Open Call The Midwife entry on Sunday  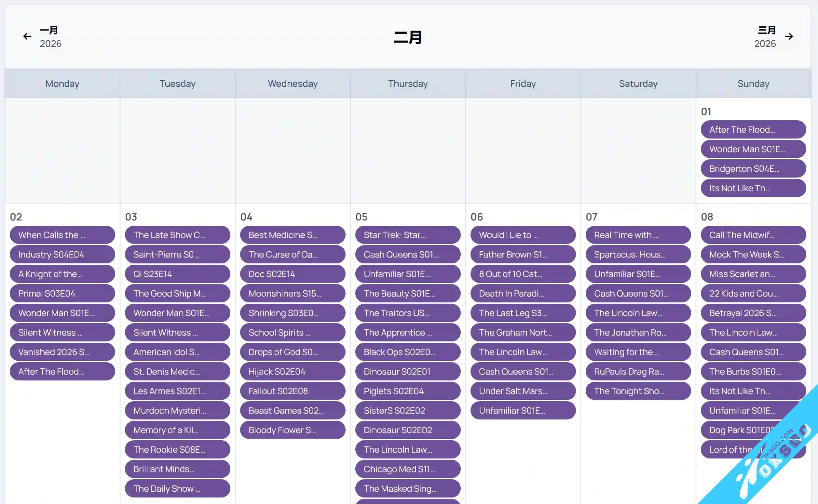tap(753, 235)
